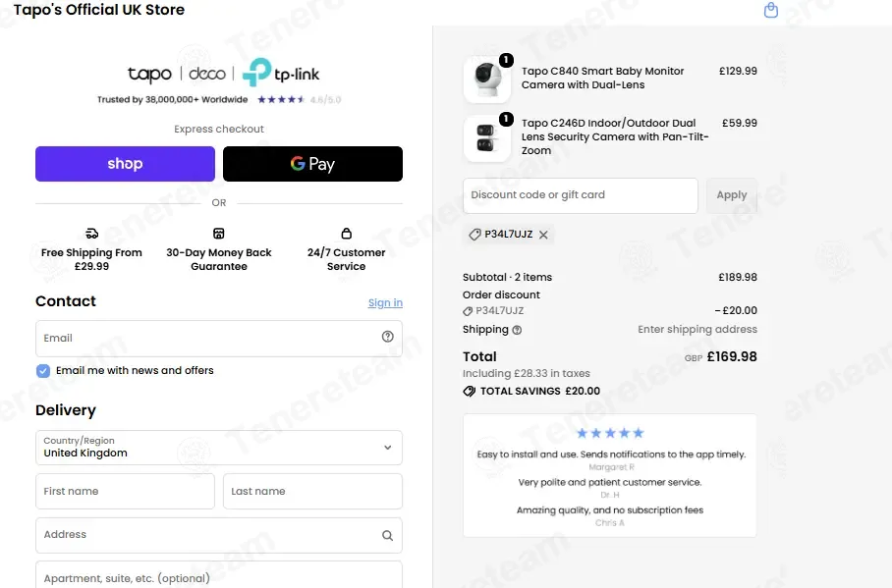
Task: Click the tag icon on P34L7UJZ chip
Action: pyautogui.click(x=474, y=235)
